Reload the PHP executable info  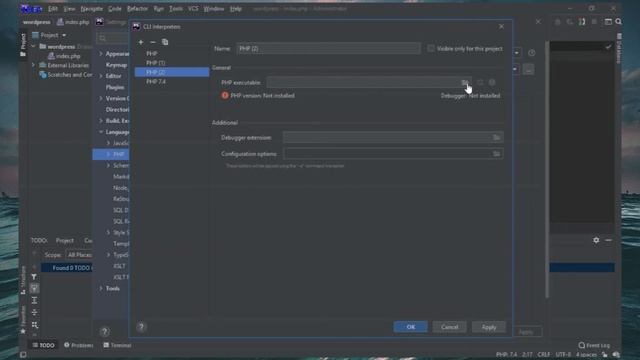[x=480, y=82]
